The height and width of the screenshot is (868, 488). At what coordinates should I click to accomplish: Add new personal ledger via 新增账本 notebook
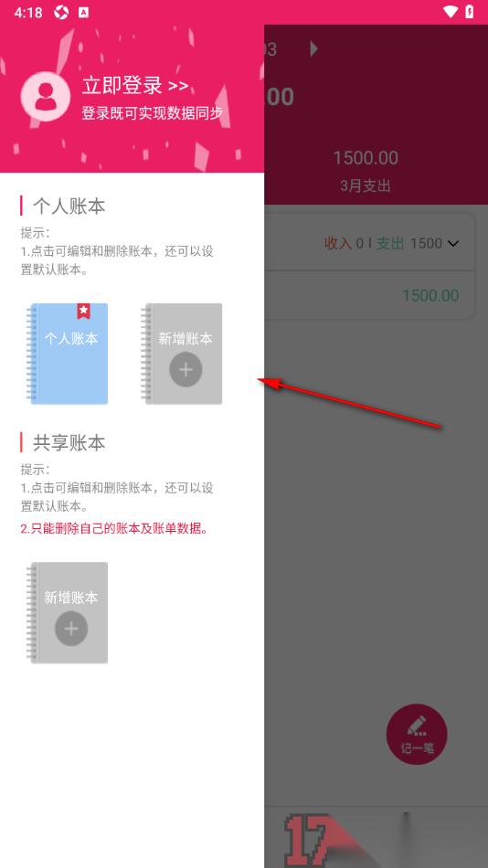[182, 354]
